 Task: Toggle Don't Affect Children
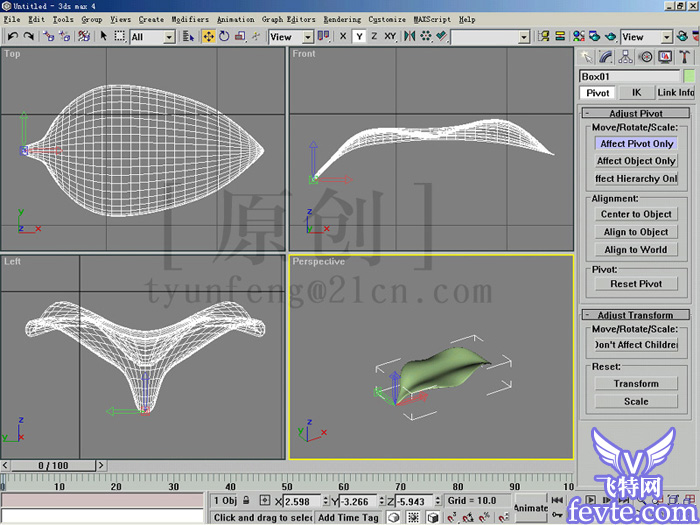point(636,345)
